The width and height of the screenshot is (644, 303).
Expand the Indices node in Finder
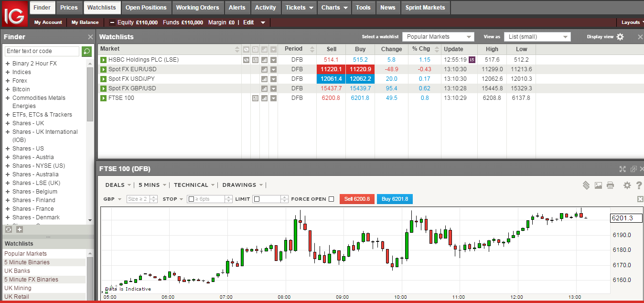point(8,72)
